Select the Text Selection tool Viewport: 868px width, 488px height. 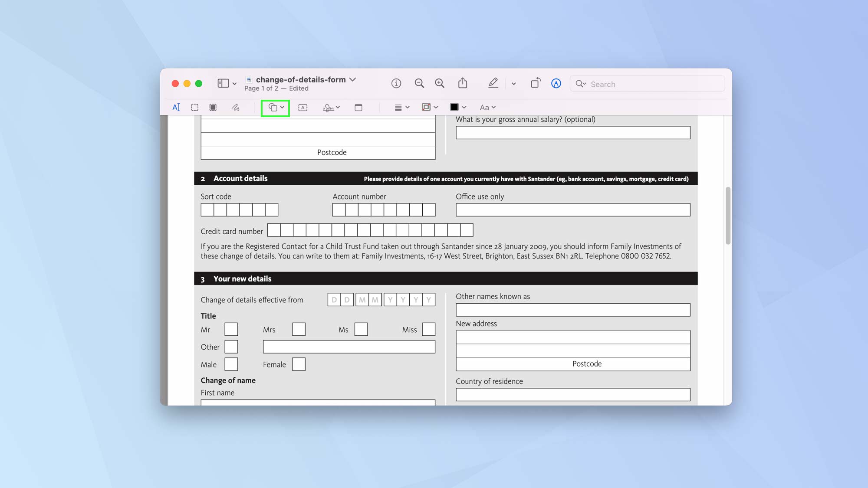coord(176,107)
